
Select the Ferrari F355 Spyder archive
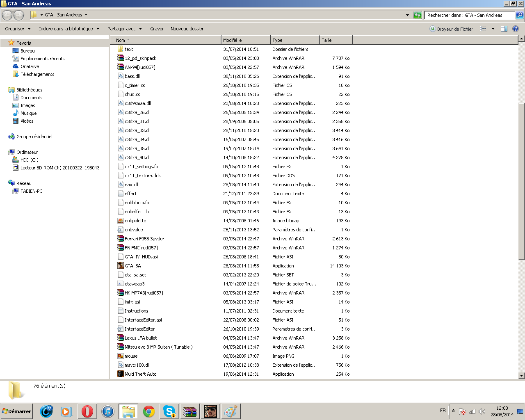click(144, 239)
